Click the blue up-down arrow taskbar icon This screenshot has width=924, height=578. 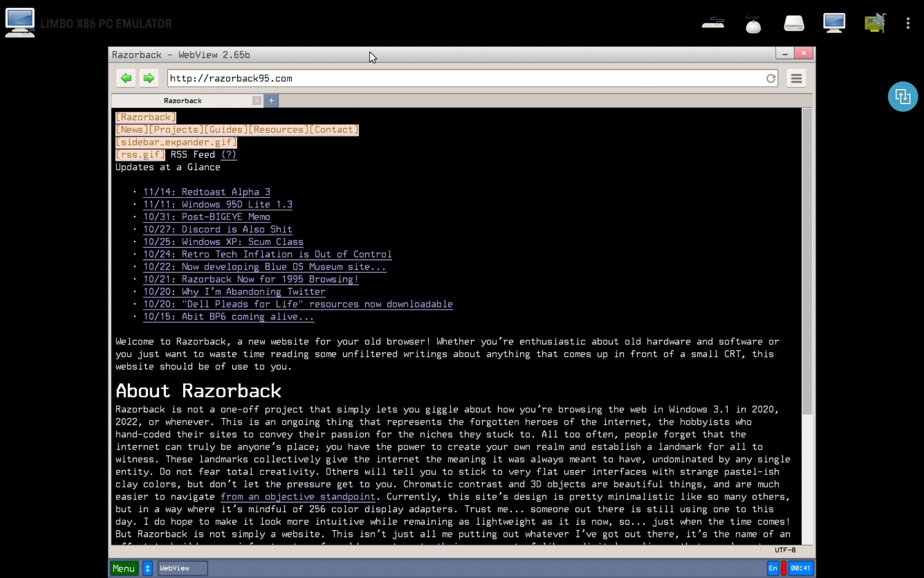pos(148,568)
